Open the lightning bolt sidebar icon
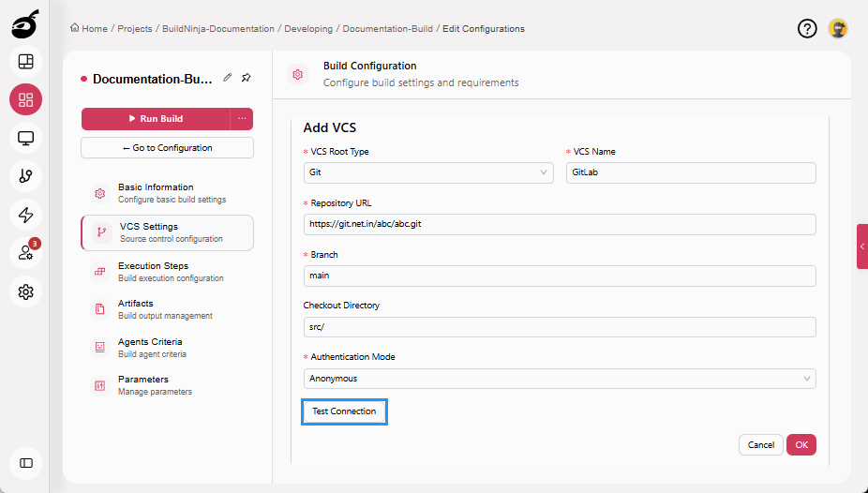Viewport: 868px width, 493px height. [x=25, y=215]
